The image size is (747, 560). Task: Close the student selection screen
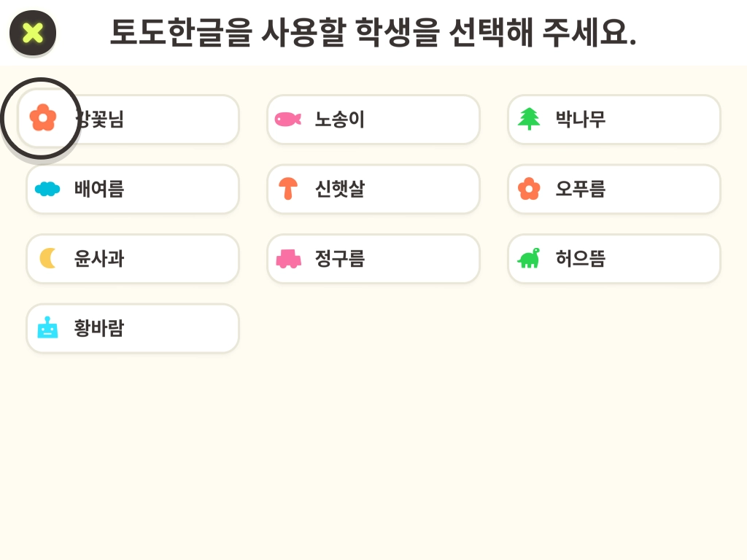(x=33, y=33)
